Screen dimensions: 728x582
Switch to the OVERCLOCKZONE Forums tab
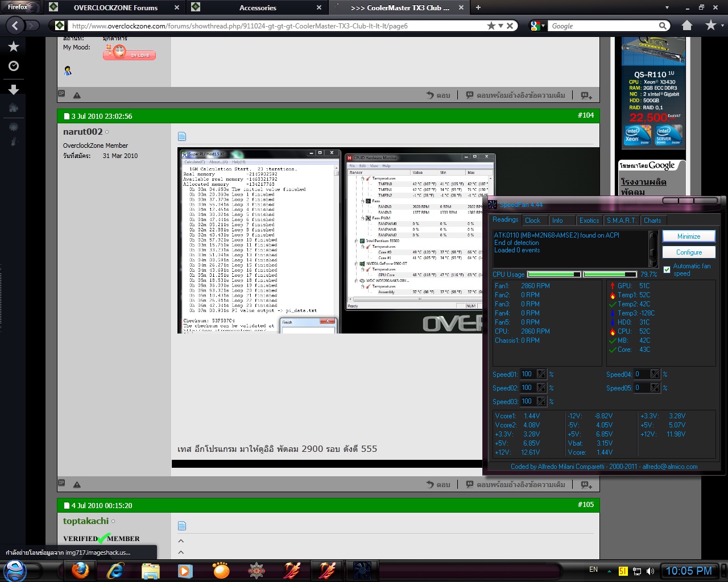(x=115, y=7)
